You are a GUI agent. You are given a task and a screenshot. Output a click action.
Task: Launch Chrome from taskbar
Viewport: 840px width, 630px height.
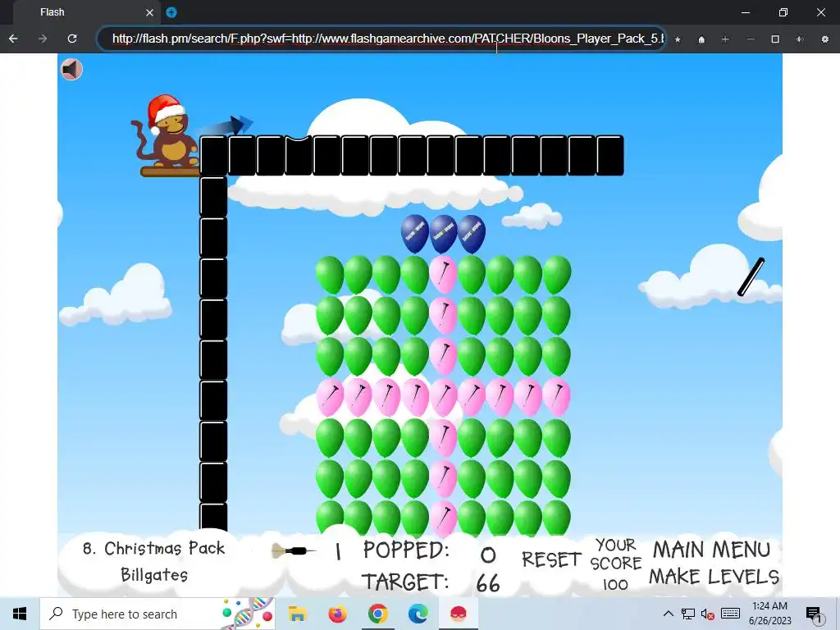click(x=377, y=614)
